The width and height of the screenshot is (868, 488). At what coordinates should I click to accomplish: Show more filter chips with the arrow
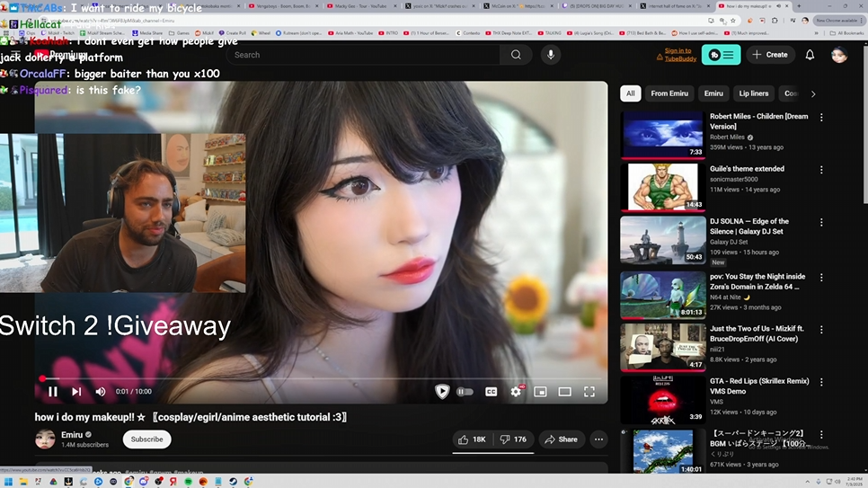click(x=813, y=94)
